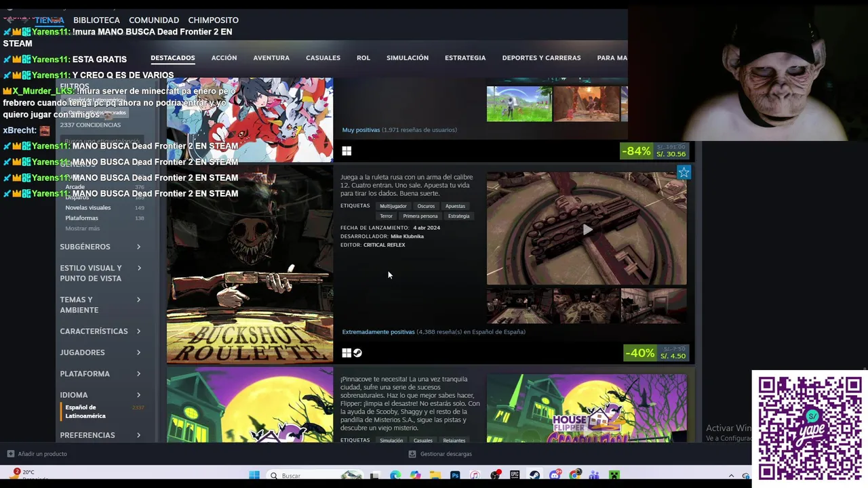Expand ESTILO VISUAL Y PUNTO DE VISTA filter
The height and width of the screenshot is (488, 868).
click(x=100, y=273)
